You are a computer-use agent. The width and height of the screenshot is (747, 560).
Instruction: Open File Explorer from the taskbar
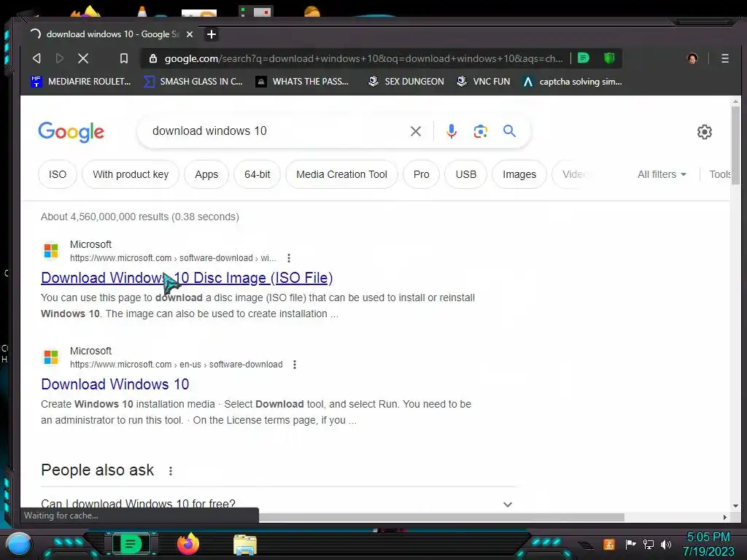click(245, 545)
